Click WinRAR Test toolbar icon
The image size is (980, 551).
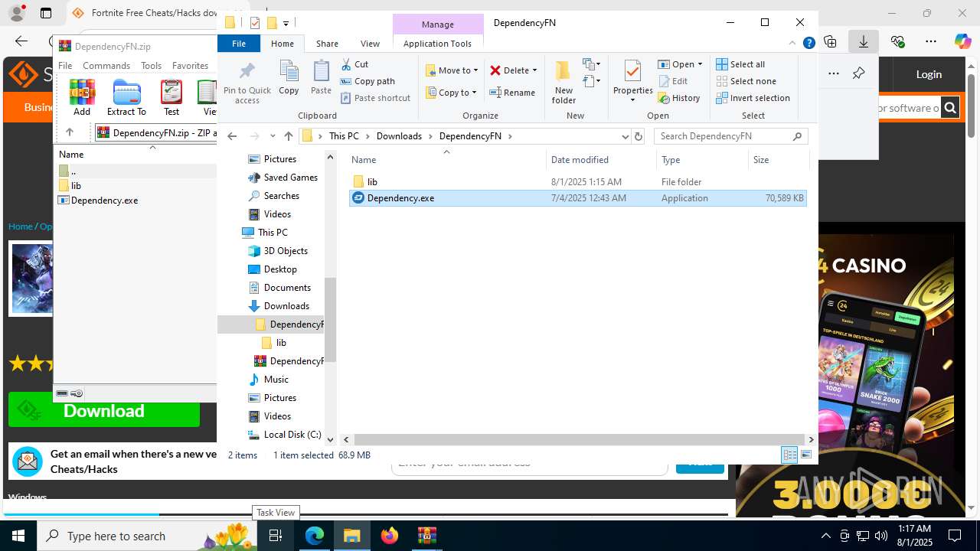(x=171, y=98)
